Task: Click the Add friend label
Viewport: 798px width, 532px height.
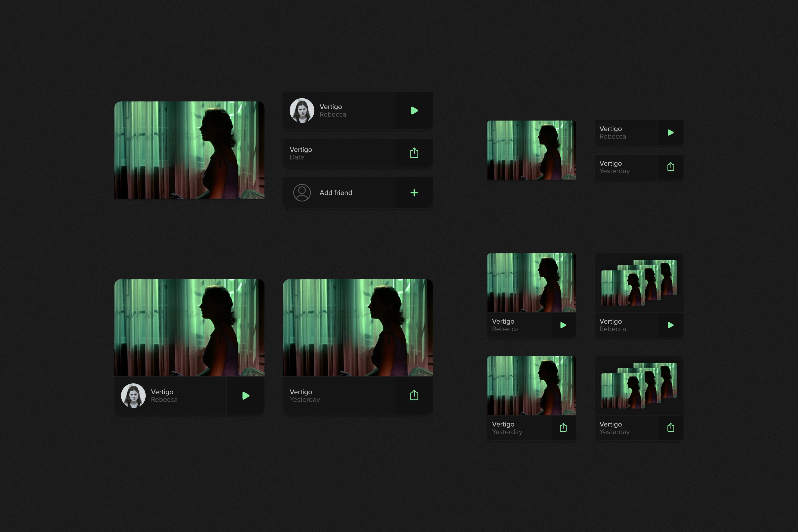Action: (x=335, y=193)
